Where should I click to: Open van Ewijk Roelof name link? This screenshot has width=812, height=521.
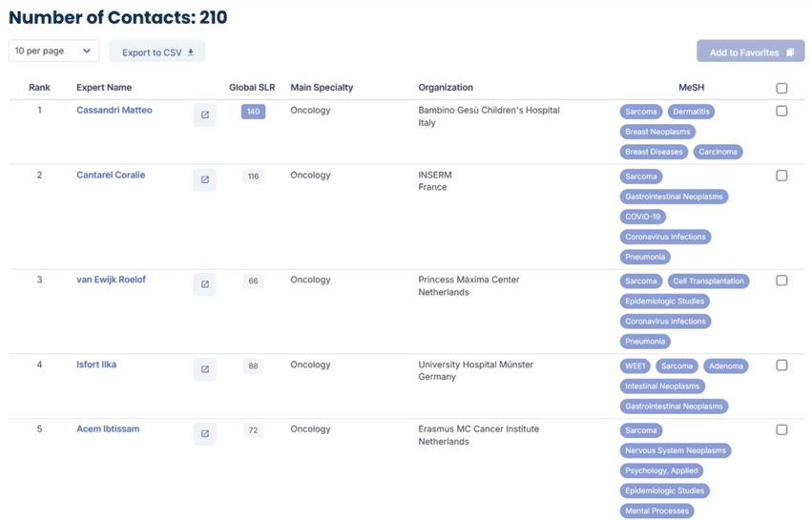tap(111, 280)
